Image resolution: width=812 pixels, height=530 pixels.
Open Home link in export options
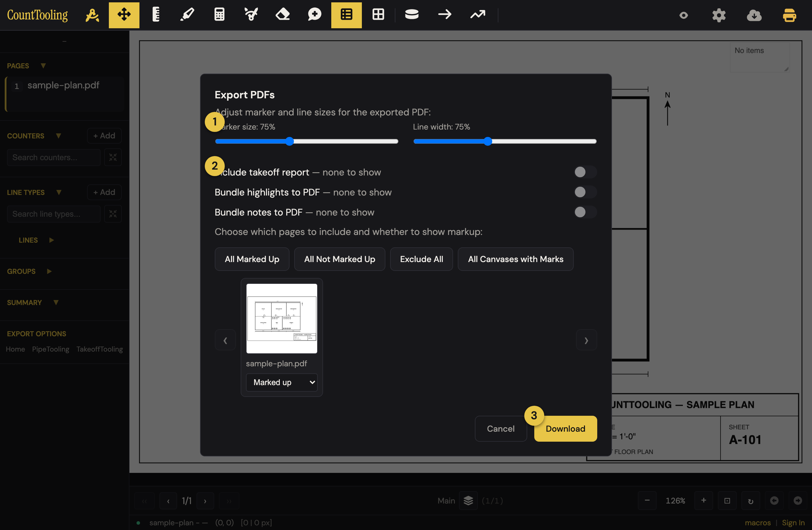(x=15, y=349)
